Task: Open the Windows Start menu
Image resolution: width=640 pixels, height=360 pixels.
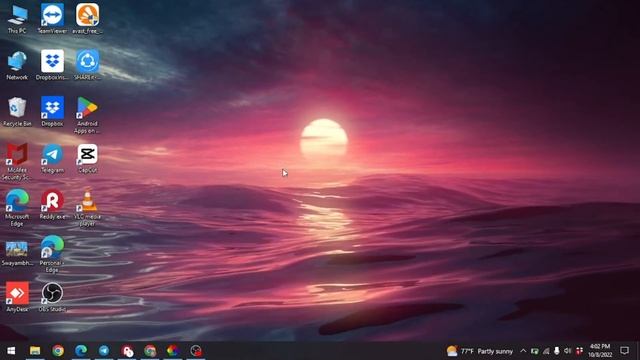Action: tap(11, 351)
